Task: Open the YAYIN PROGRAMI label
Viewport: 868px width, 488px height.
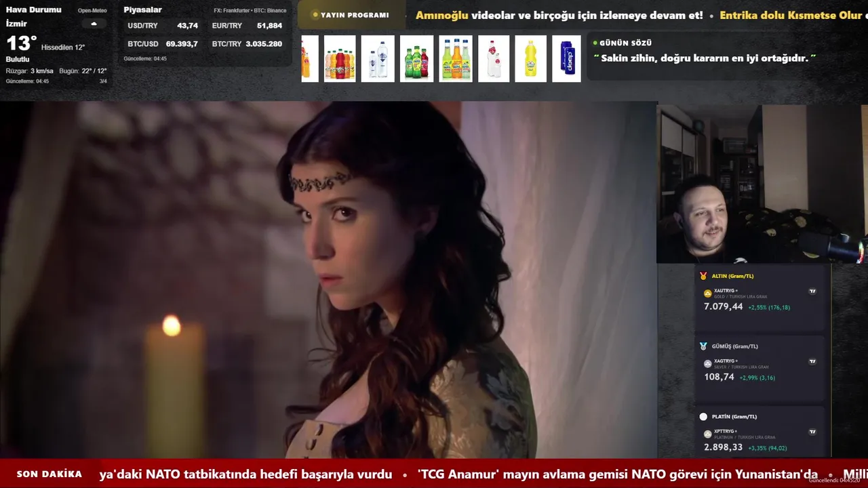Action: pyautogui.click(x=355, y=15)
